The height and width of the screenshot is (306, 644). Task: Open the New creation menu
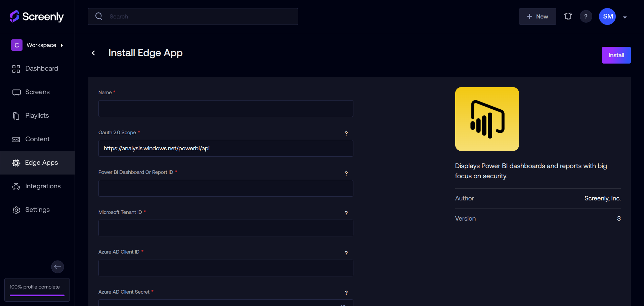[537, 16]
